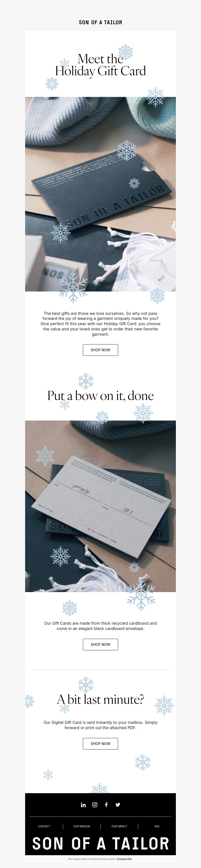Open the Contact footer link
The height and width of the screenshot is (868, 201).
click(44, 826)
